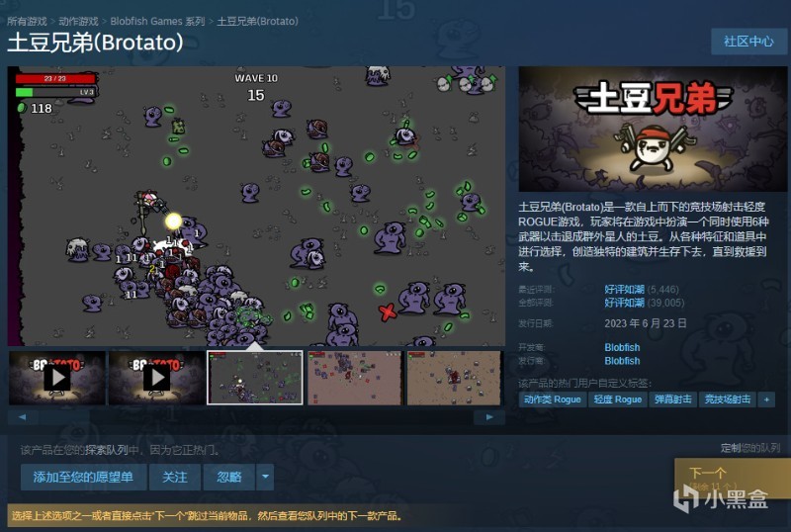The height and width of the screenshot is (532, 791).
Task: Select the 动作类 Rogue tag
Action: 553,399
